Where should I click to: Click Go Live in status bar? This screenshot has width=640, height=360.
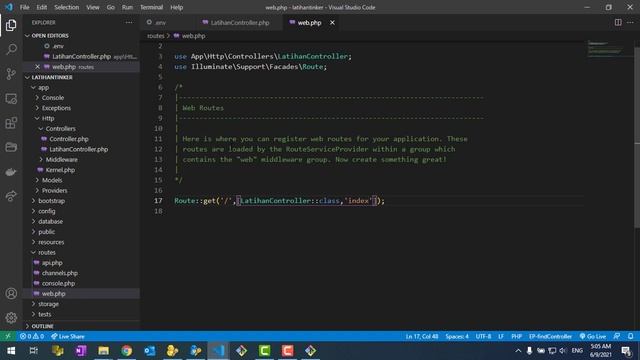(x=593, y=336)
